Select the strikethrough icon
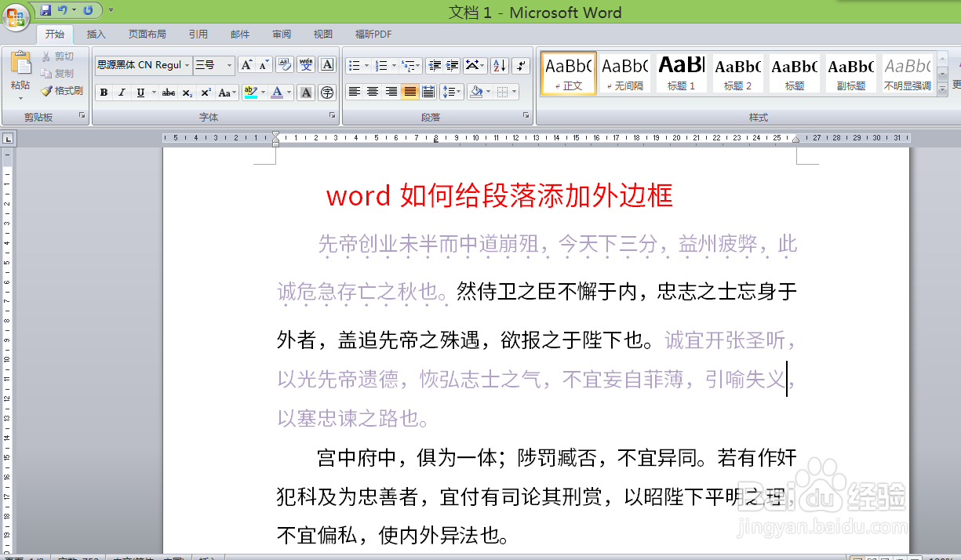961x560 pixels. [x=169, y=93]
